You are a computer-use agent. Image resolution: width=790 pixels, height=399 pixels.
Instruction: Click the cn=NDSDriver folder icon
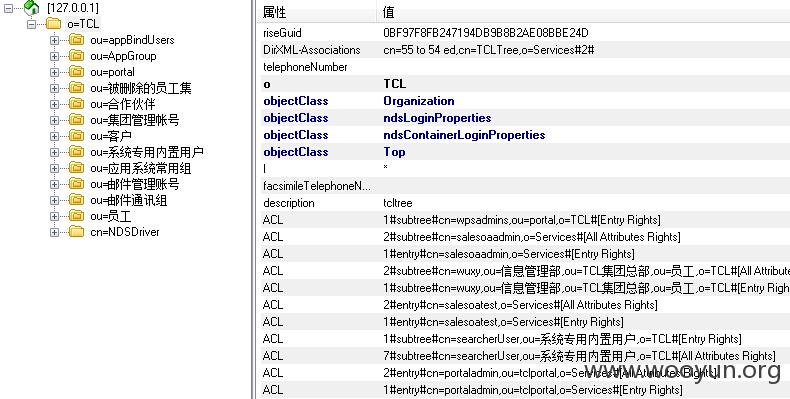[x=76, y=232]
